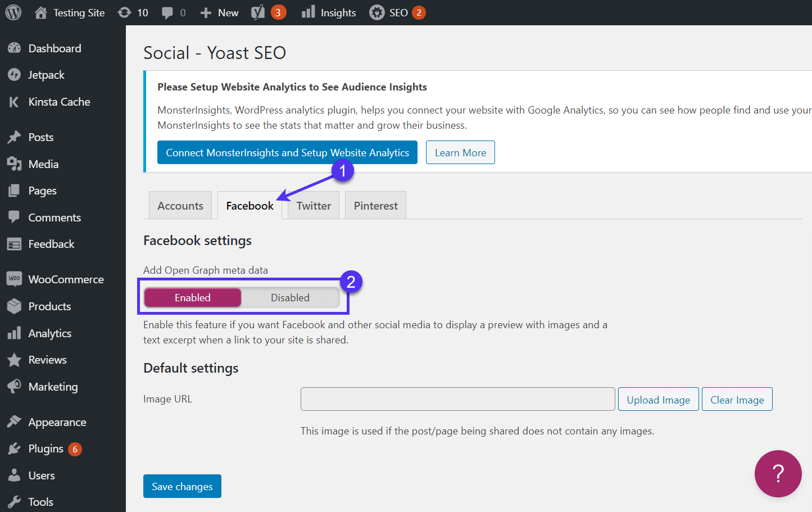Open the Yoast icon in admin bar
The image size is (812, 512).
[258, 12]
